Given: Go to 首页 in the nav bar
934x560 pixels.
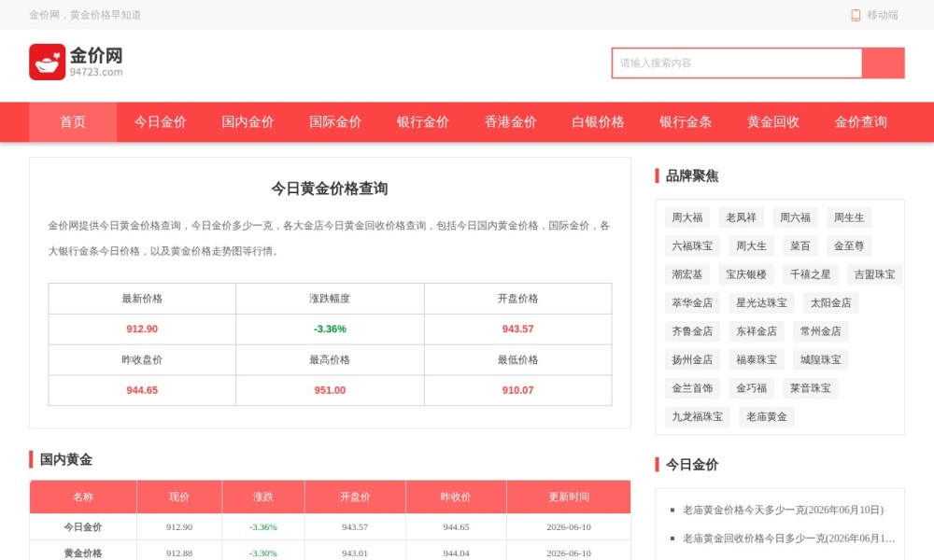Looking at the screenshot, I should 73,122.
